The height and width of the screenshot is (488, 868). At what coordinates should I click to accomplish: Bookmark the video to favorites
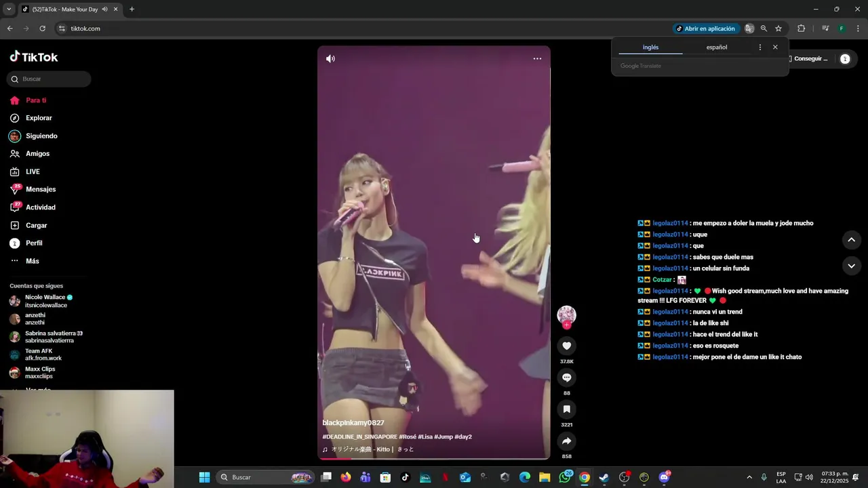click(567, 409)
